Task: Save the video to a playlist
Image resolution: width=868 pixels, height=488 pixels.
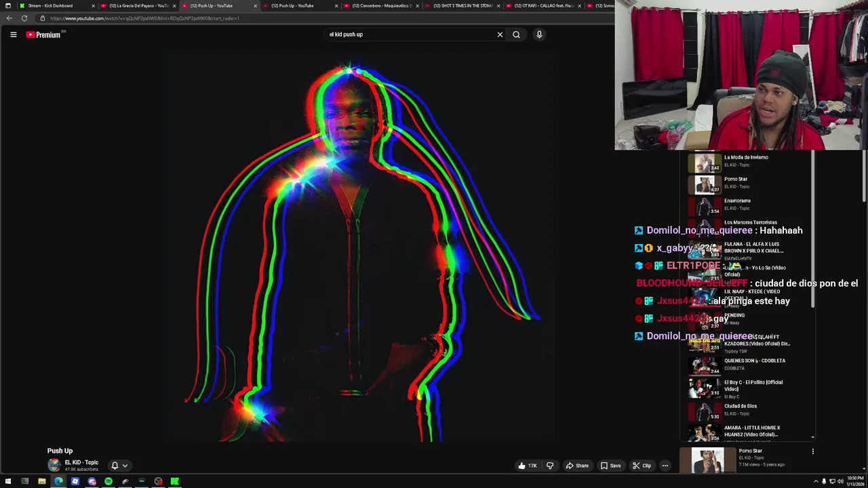Action: click(x=610, y=466)
